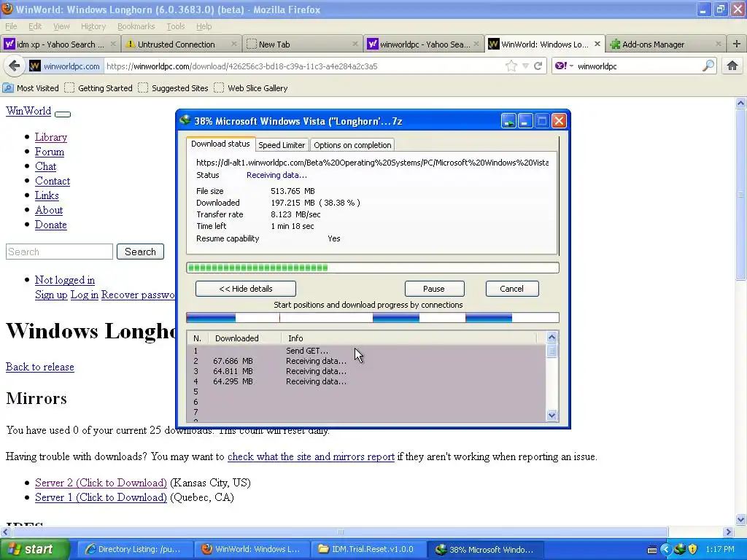
Task: Open the Help menu
Action: 204,26
